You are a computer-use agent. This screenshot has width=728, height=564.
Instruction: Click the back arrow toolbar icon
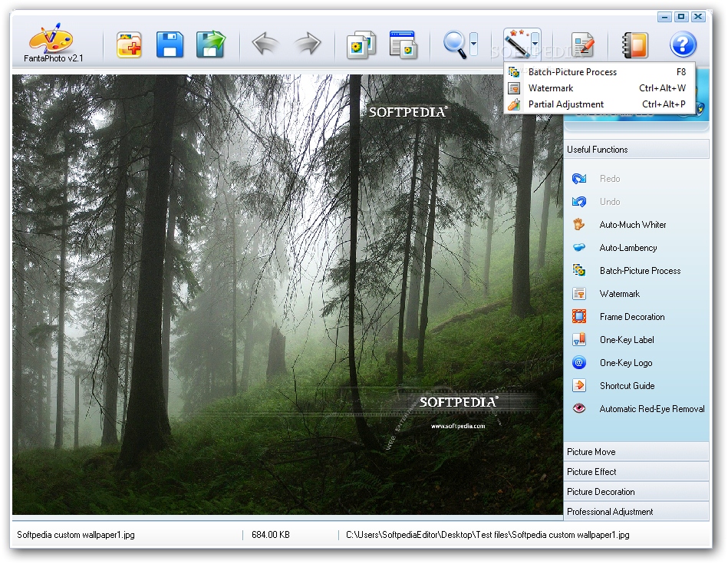click(265, 45)
